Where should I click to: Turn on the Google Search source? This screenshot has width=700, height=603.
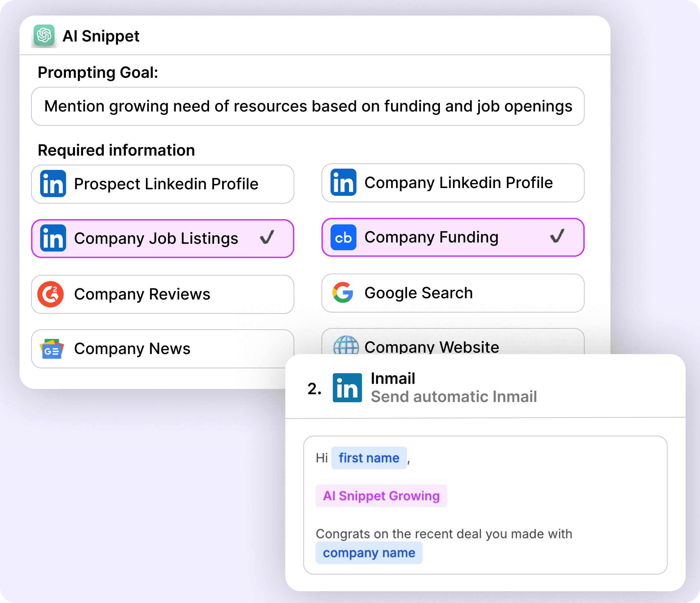point(453,293)
